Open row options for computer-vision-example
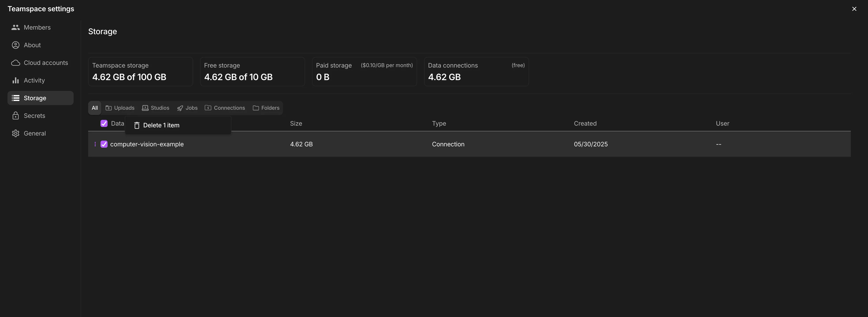This screenshot has height=317, width=868. pos(95,144)
